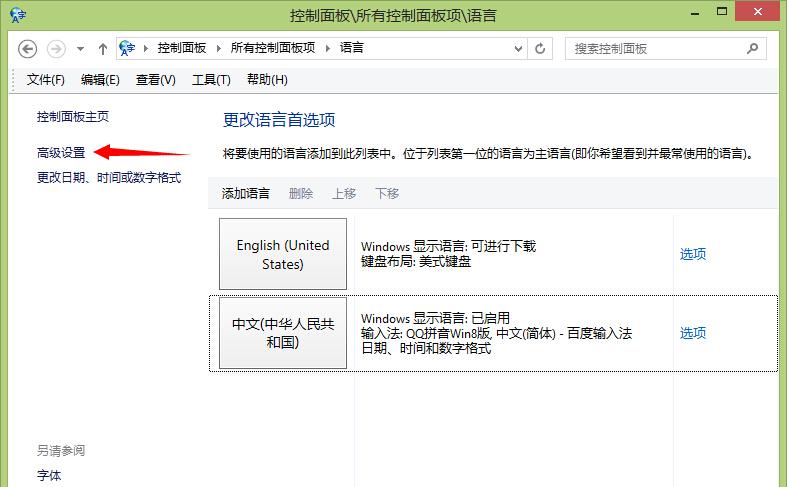Open the 字体 link under 另请参阅

click(x=49, y=475)
